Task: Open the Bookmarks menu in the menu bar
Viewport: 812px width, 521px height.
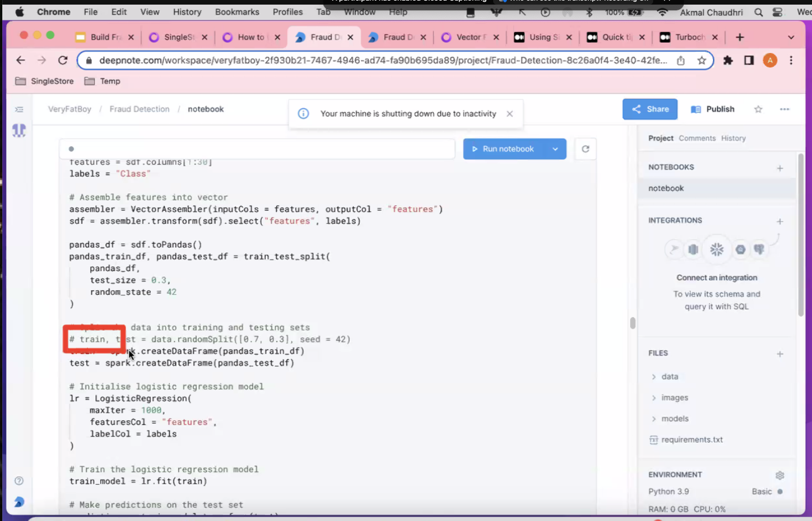Action: pyautogui.click(x=237, y=12)
